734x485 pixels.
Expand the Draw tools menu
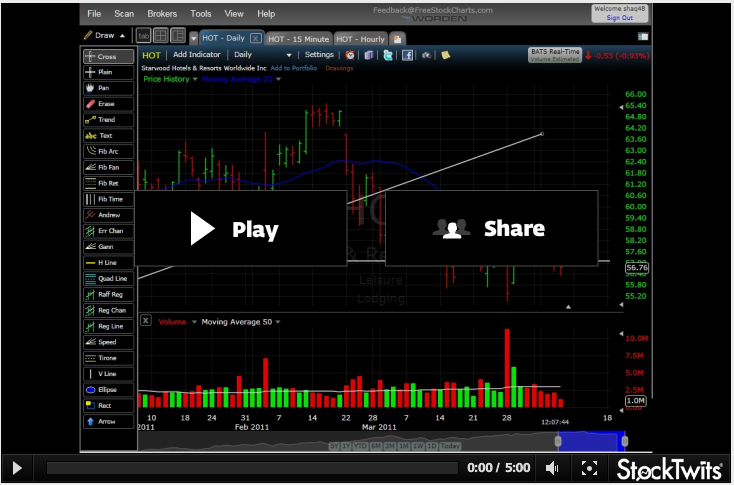(104, 36)
